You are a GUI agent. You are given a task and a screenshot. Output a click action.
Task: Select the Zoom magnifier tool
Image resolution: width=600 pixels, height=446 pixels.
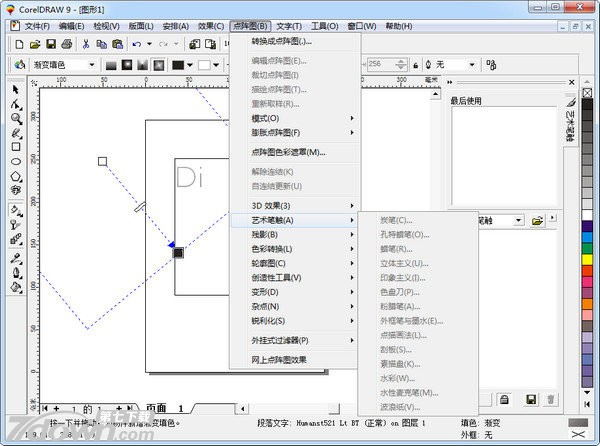pyautogui.click(x=16, y=118)
